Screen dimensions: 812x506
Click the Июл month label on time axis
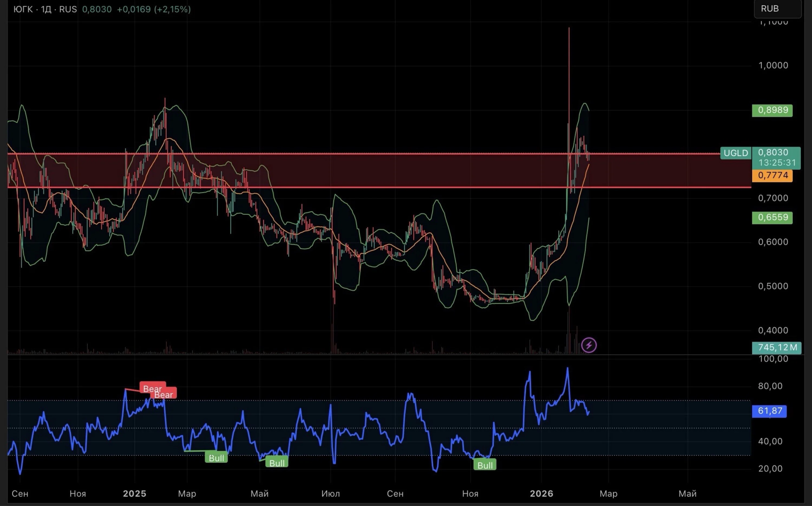click(330, 494)
